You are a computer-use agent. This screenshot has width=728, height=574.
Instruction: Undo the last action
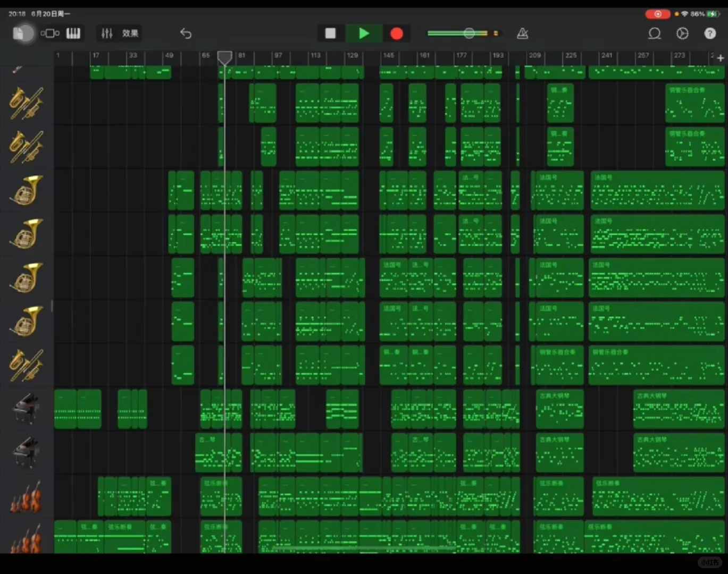(x=186, y=33)
